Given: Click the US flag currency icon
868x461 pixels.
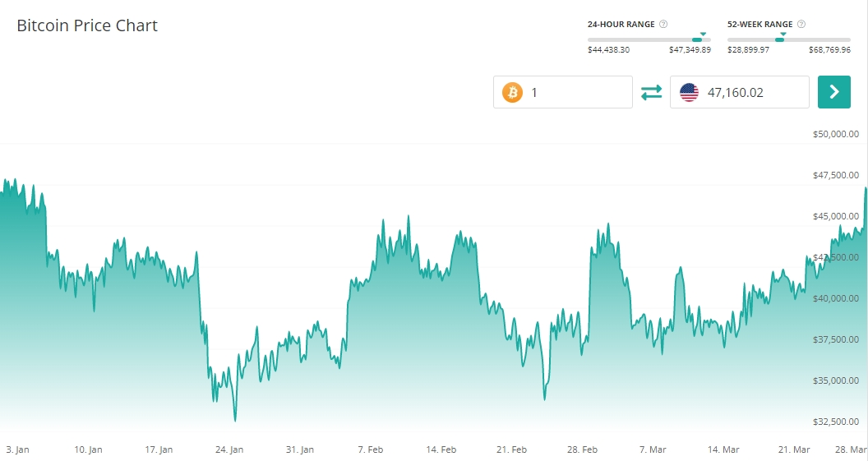Looking at the screenshot, I should click(689, 92).
